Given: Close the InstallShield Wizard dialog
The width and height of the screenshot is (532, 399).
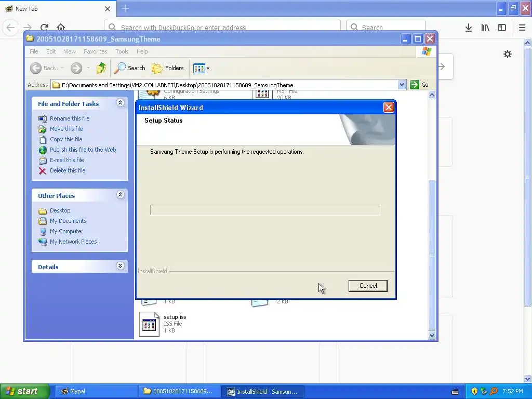Looking at the screenshot, I should (x=389, y=108).
